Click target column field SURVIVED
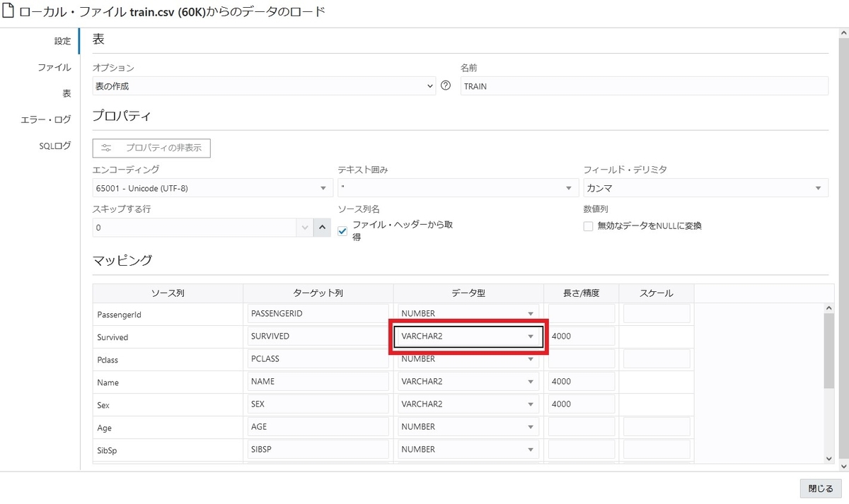This screenshot has height=504, width=849. coord(318,336)
